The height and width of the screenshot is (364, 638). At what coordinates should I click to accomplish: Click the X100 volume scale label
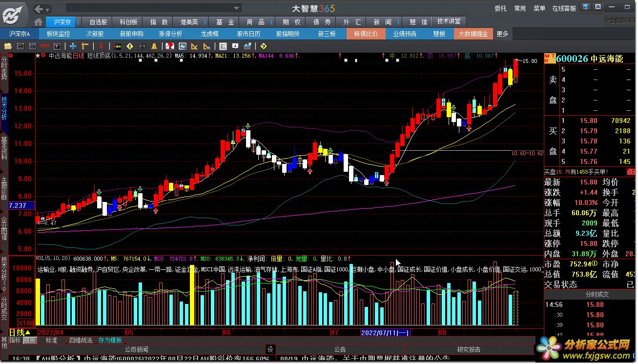tap(26, 323)
